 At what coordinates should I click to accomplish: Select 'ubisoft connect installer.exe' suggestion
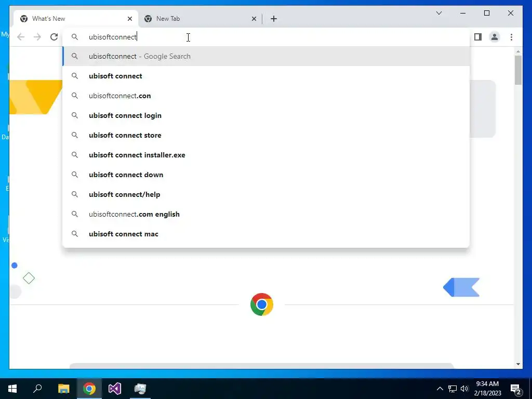[267, 155]
